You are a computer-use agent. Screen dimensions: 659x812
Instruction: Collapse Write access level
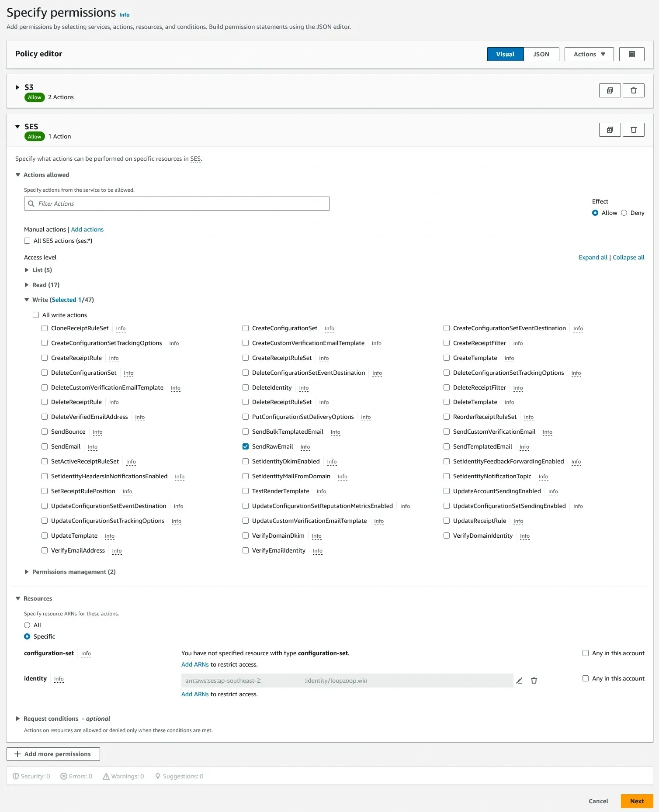pyautogui.click(x=27, y=300)
